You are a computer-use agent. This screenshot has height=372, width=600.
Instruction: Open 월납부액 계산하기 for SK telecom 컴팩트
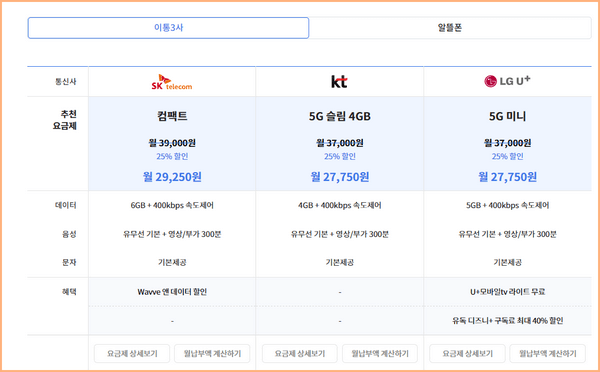(212, 353)
